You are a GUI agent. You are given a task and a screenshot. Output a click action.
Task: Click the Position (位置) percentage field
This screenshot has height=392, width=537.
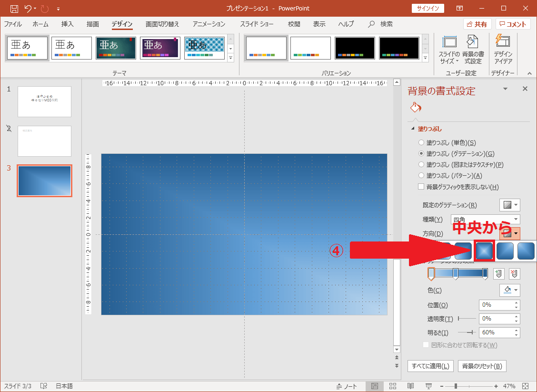pos(499,305)
